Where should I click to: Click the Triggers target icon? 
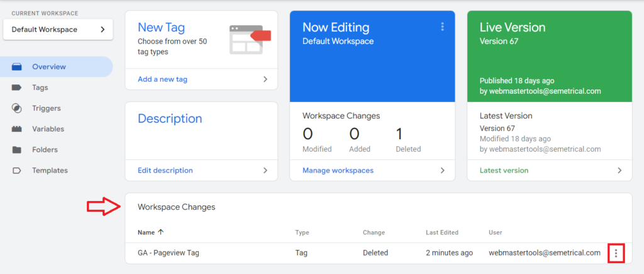point(17,108)
